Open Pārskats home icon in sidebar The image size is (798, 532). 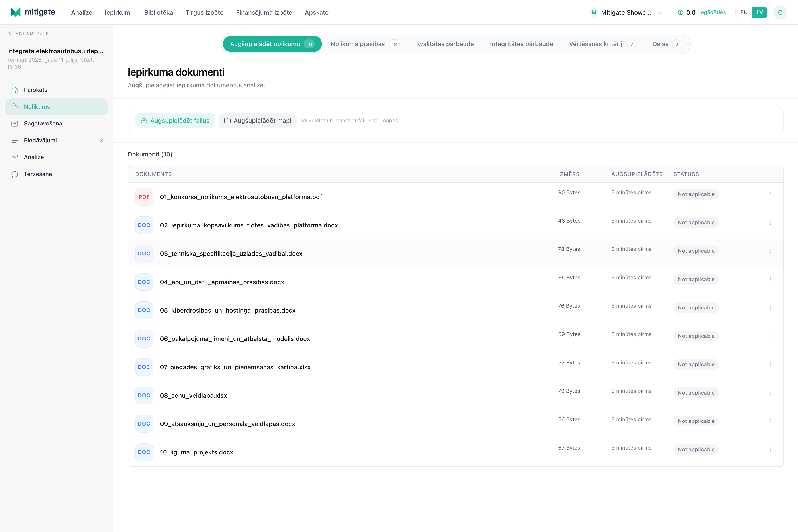[x=15, y=90]
